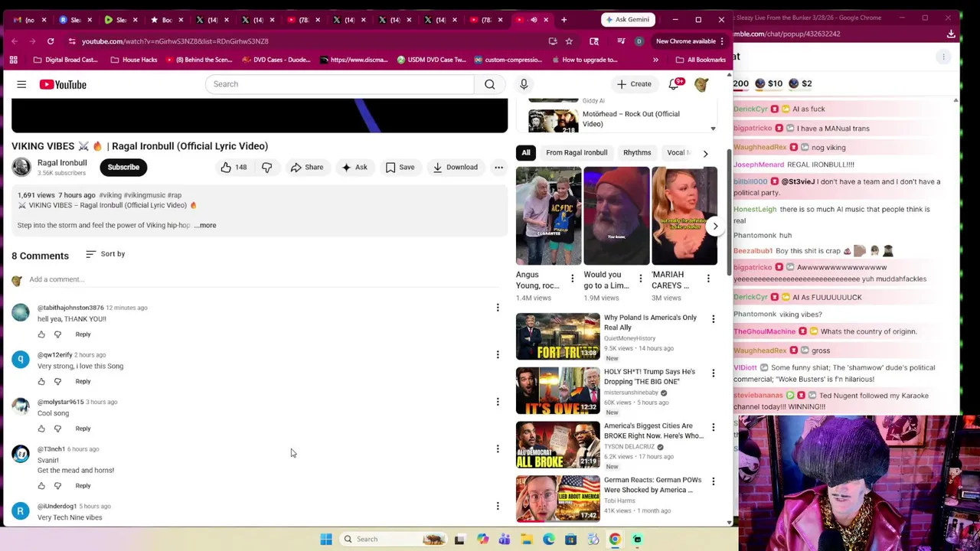
Task: Like molystar9615's Cool song comment
Action: pos(41,429)
